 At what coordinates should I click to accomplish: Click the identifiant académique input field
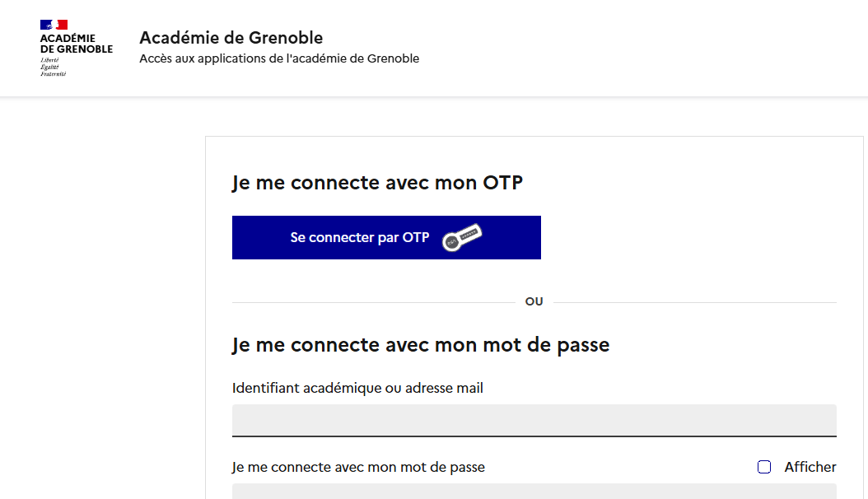(x=534, y=420)
